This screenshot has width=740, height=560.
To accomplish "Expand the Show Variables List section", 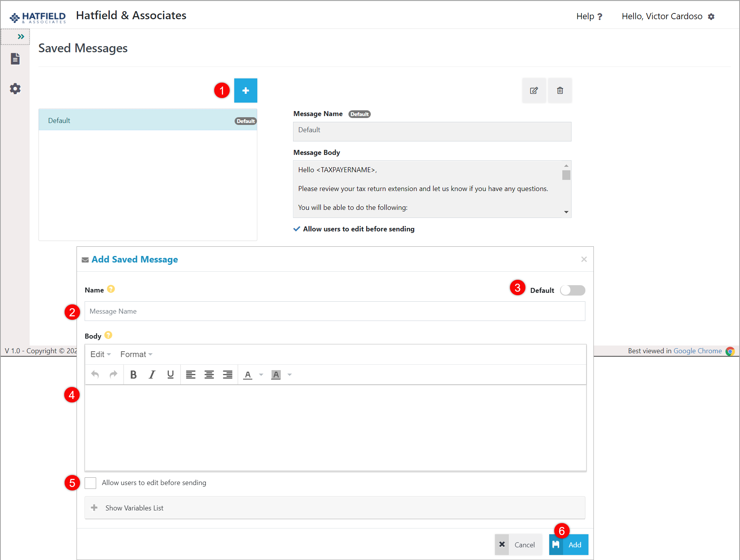I will click(134, 508).
